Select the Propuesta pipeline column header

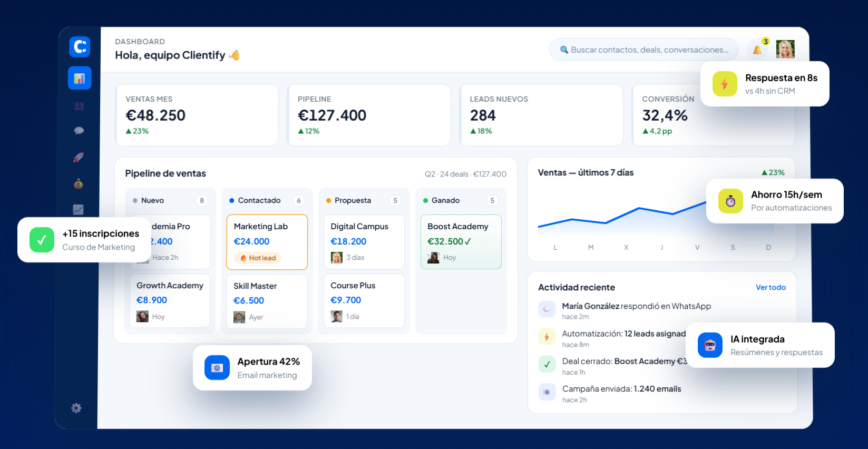[x=364, y=200]
